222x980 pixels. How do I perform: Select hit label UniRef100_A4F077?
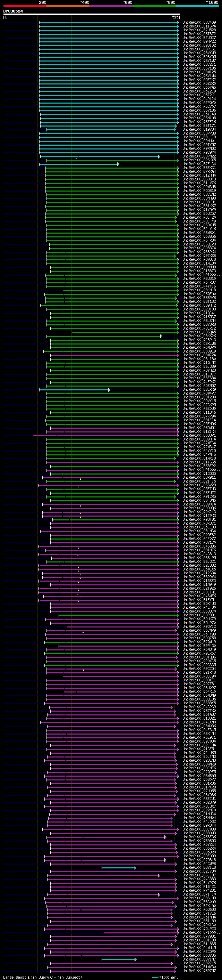click(199, 539)
